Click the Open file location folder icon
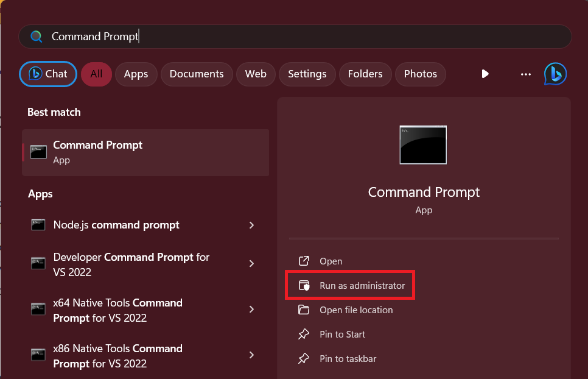The image size is (588, 379). point(304,310)
